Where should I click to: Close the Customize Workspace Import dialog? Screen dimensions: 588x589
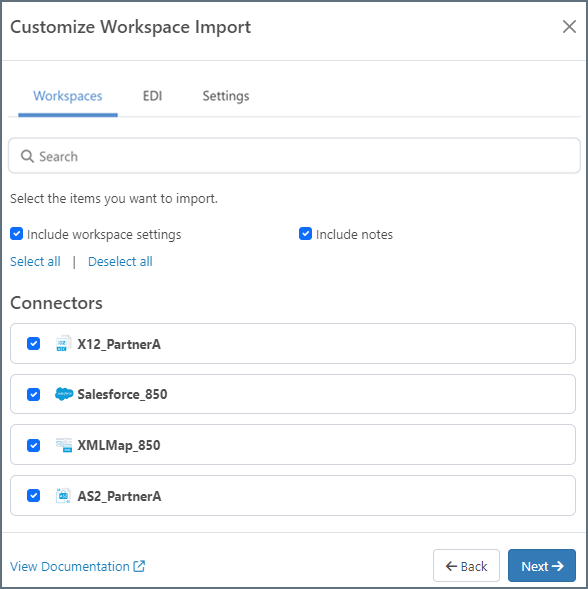569,27
